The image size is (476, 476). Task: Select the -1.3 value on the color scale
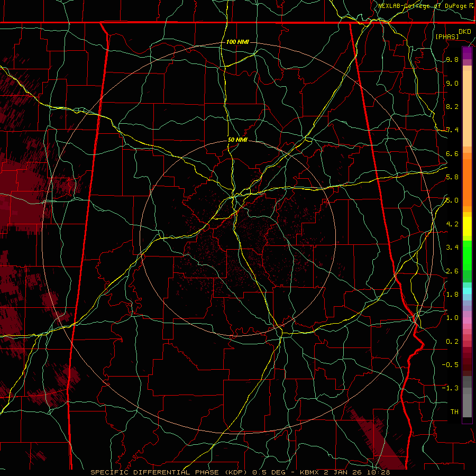450,388
